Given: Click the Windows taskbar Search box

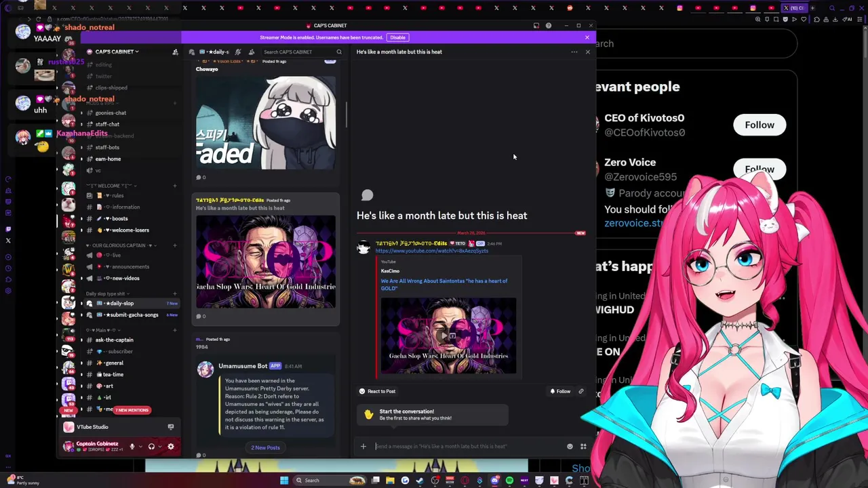Looking at the screenshot, I should click(330, 480).
